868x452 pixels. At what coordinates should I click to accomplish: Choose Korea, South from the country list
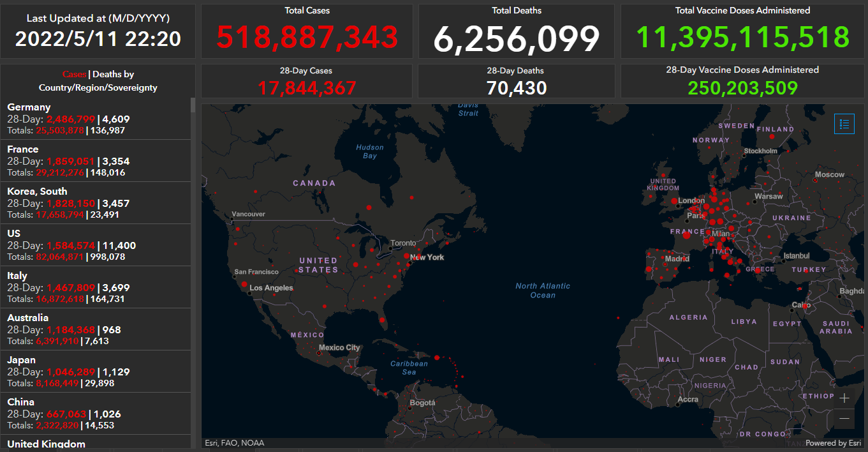(x=96, y=202)
